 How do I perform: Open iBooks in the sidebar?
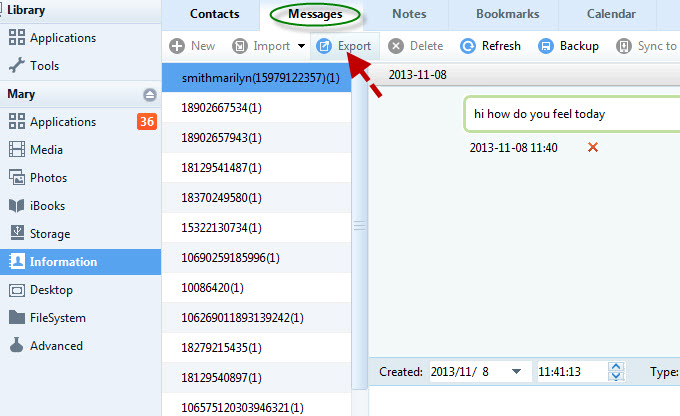pyautogui.click(x=49, y=206)
